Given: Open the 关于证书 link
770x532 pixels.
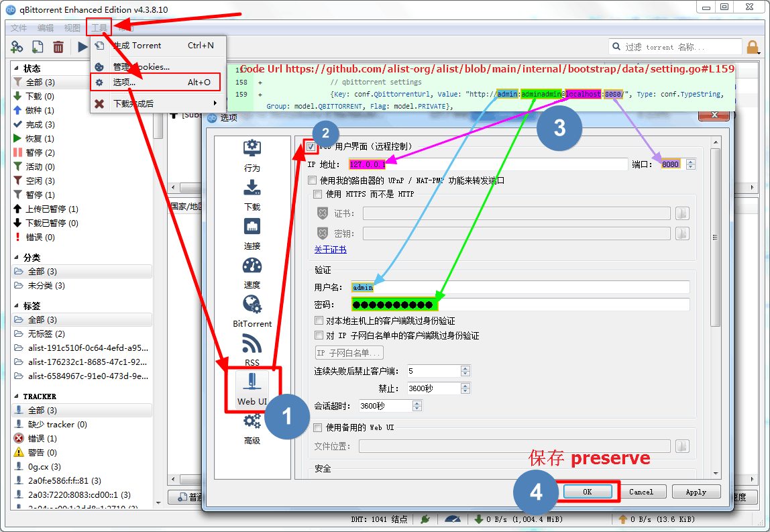Looking at the screenshot, I should 330,250.
